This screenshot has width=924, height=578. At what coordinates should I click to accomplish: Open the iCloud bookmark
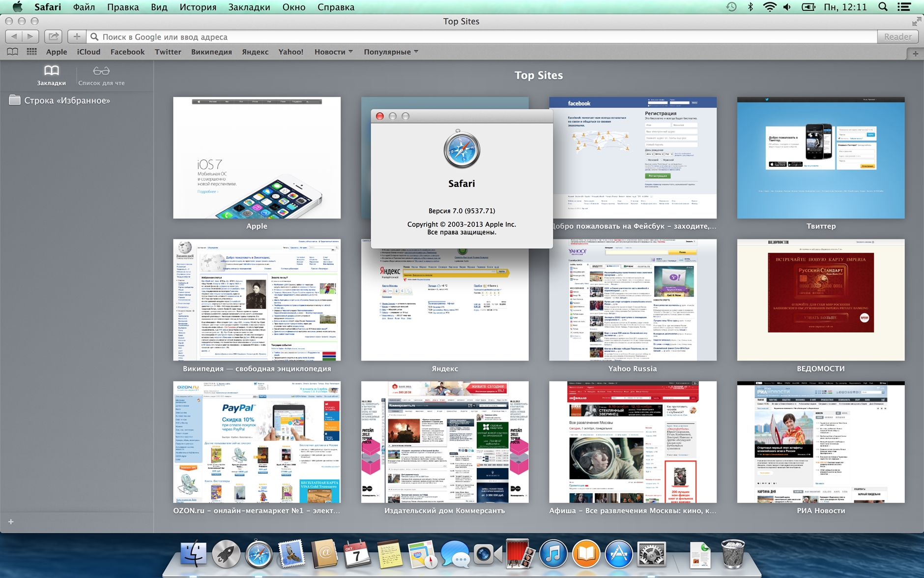click(x=88, y=52)
